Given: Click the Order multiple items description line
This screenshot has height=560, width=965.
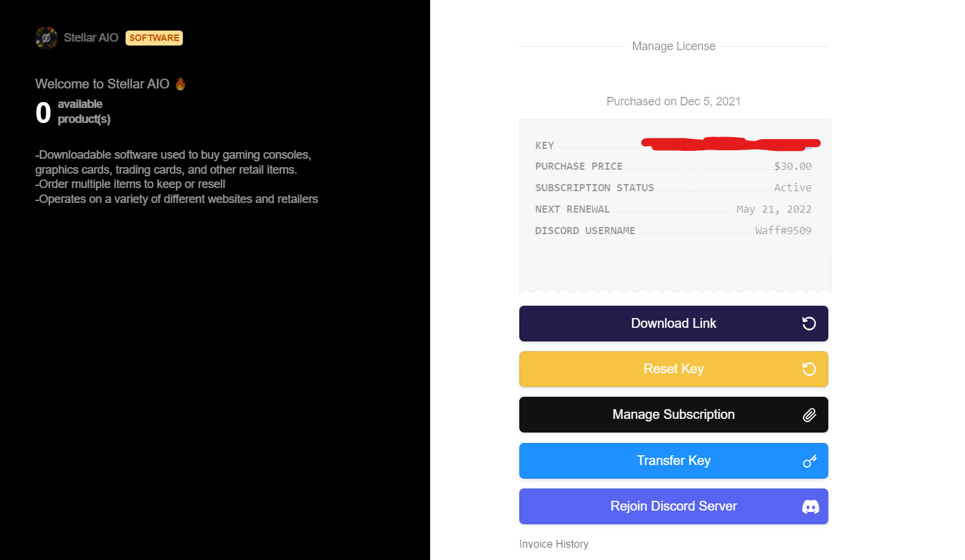Looking at the screenshot, I should tap(130, 184).
